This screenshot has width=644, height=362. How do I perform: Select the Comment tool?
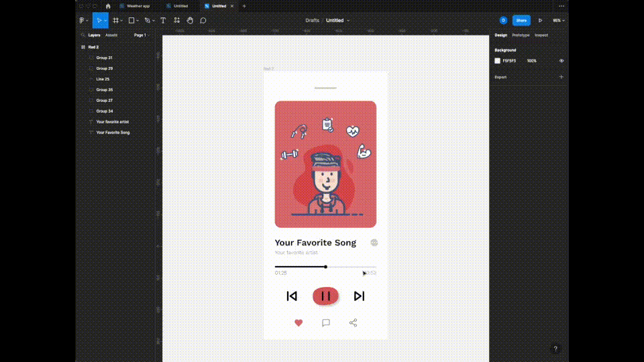(x=203, y=20)
